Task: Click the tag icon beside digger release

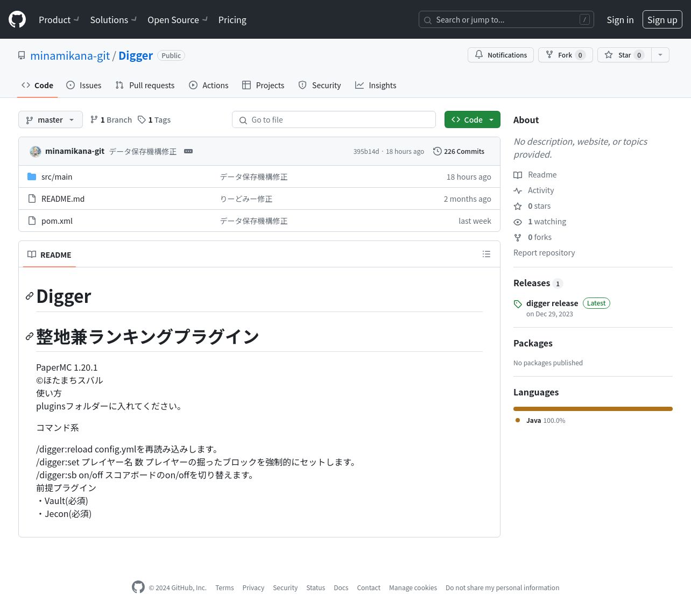Action: point(518,304)
